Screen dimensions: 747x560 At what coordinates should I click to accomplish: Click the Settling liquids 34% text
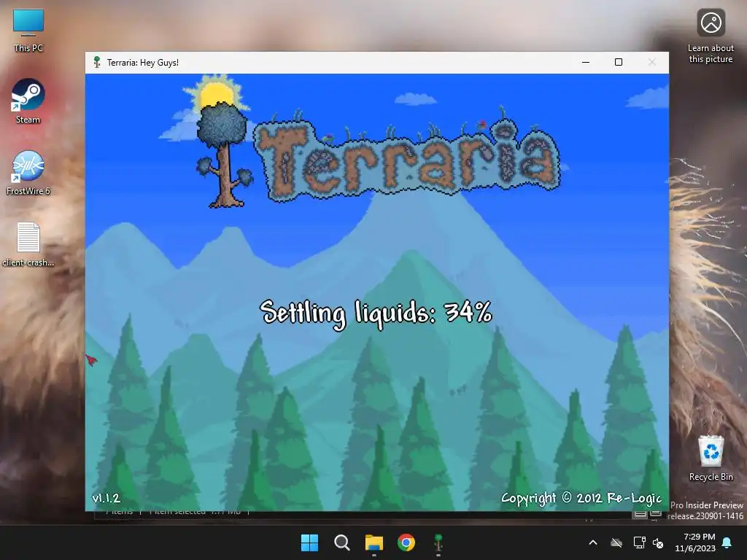coord(376,313)
